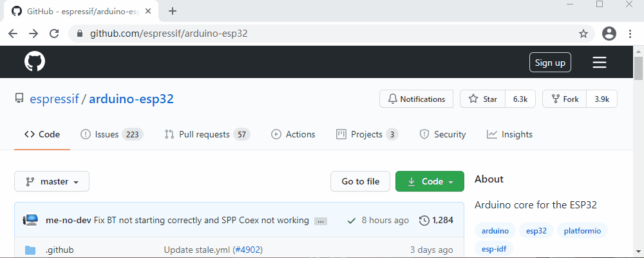Image resolution: width=644 pixels, height=258 pixels.
Task: Click the platformio topic tag
Action: click(x=582, y=231)
